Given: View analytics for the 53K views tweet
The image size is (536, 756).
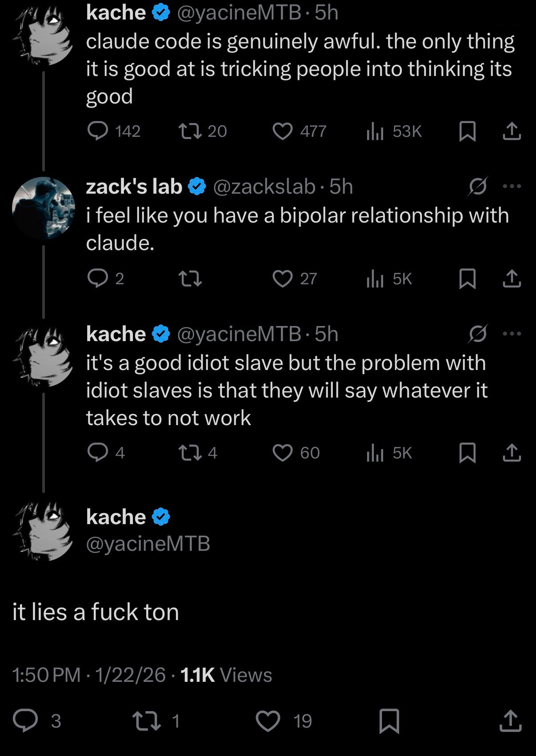Looking at the screenshot, I should point(375,131).
